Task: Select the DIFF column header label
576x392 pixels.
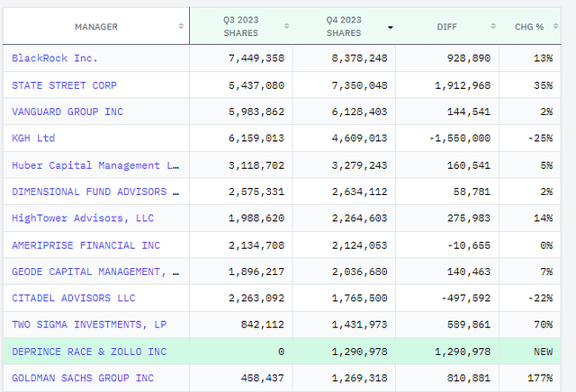Action: (446, 27)
